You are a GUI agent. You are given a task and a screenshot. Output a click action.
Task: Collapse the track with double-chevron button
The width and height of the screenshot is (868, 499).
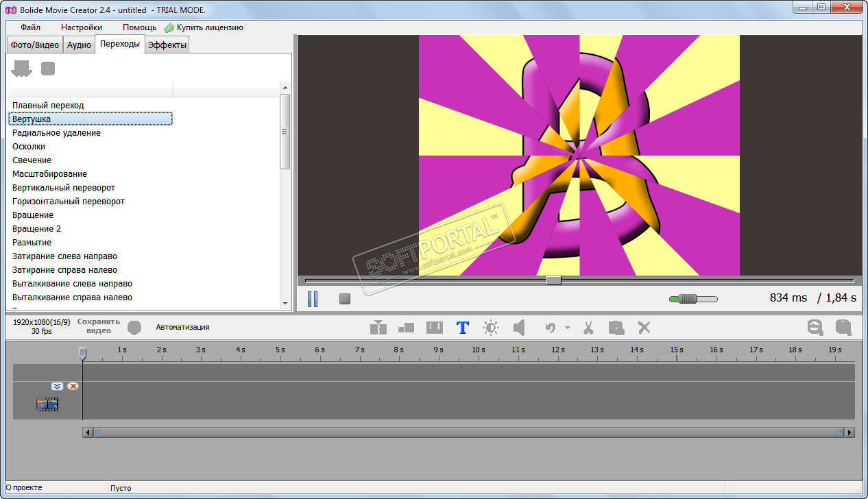(57, 387)
